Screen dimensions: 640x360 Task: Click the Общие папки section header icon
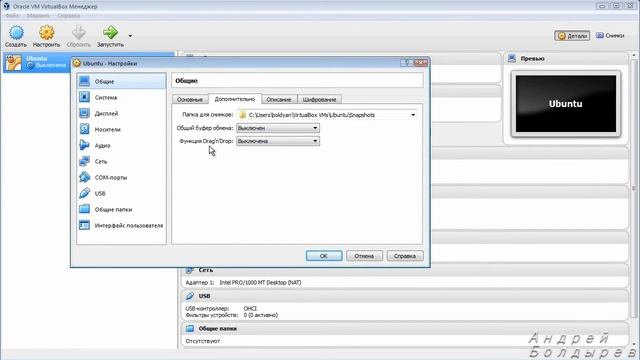pos(190,329)
